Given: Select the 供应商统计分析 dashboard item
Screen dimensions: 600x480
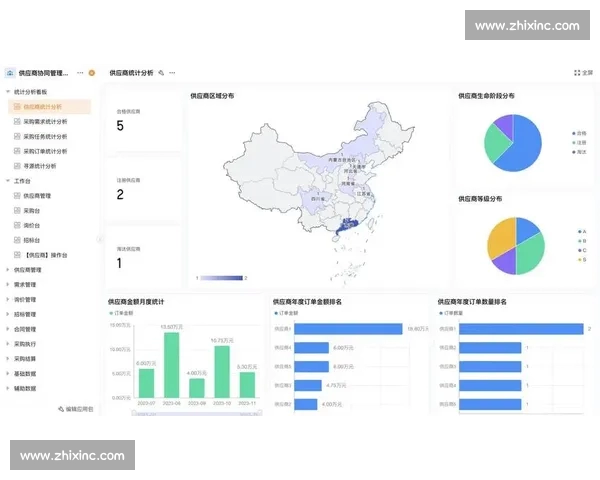Looking at the screenshot, I should [x=49, y=107].
